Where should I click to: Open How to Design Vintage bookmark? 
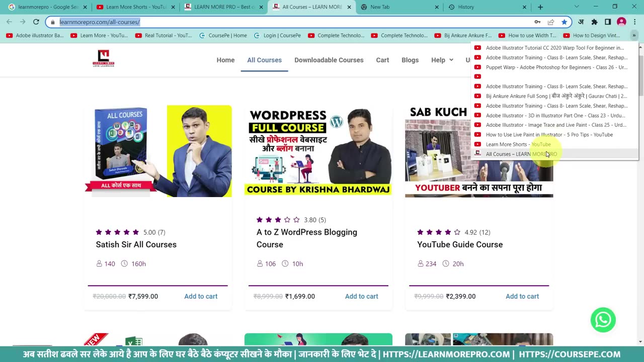[x=592, y=35]
